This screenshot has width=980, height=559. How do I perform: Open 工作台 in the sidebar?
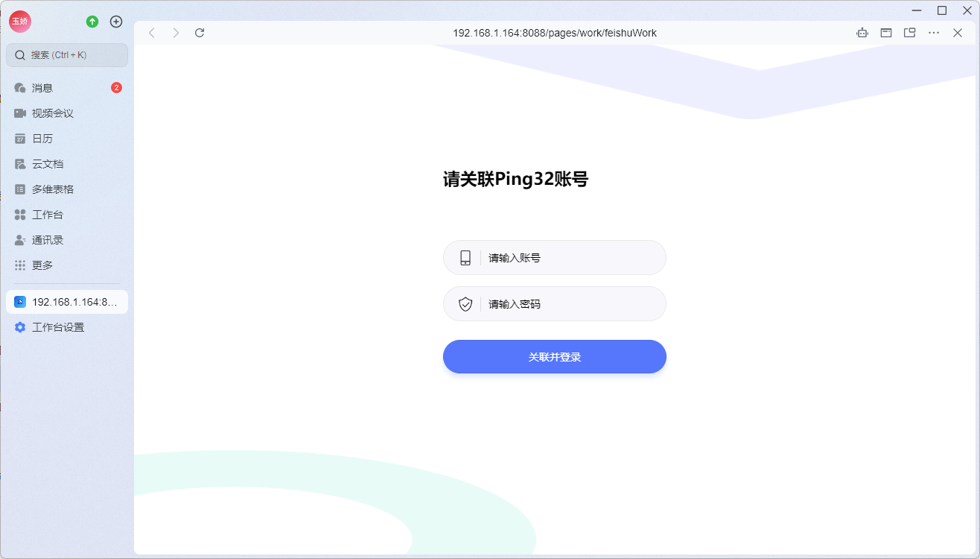pyautogui.click(x=67, y=215)
